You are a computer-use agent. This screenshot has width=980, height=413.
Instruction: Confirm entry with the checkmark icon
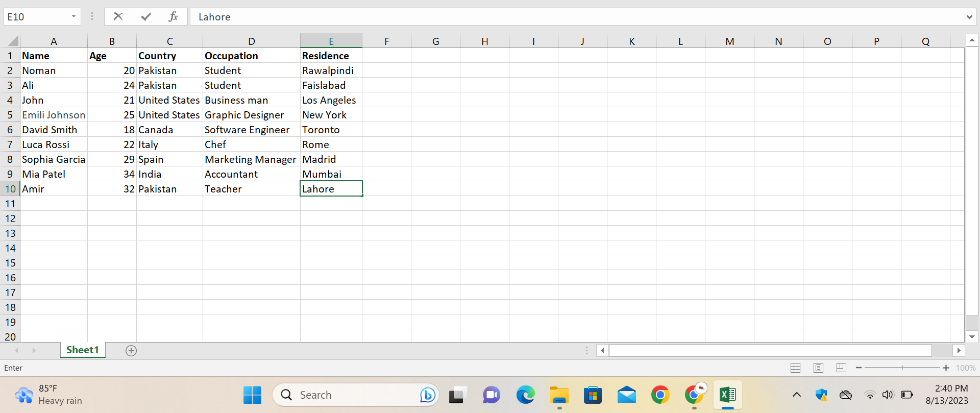pyautogui.click(x=146, y=16)
